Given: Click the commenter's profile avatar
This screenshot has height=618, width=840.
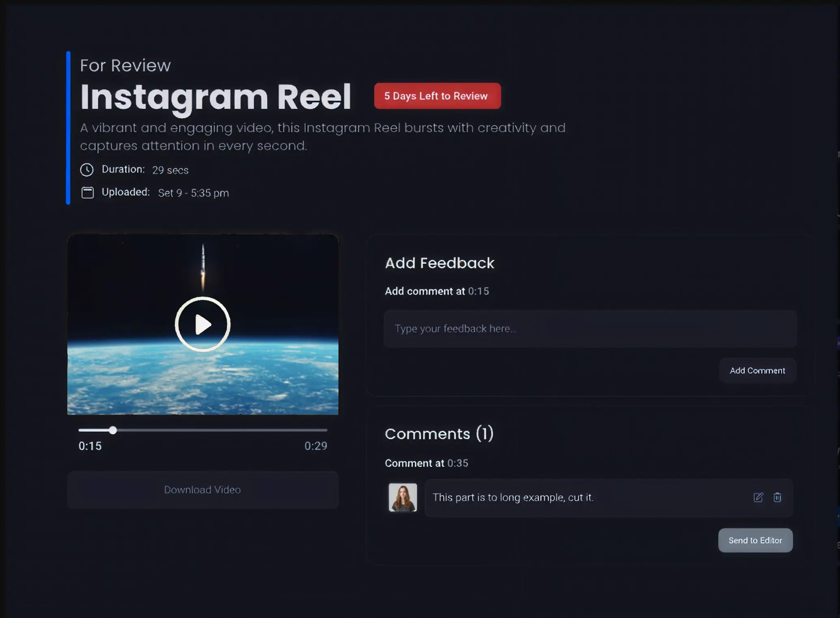Looking at the screenshot, I should click(x=403, y=497).
